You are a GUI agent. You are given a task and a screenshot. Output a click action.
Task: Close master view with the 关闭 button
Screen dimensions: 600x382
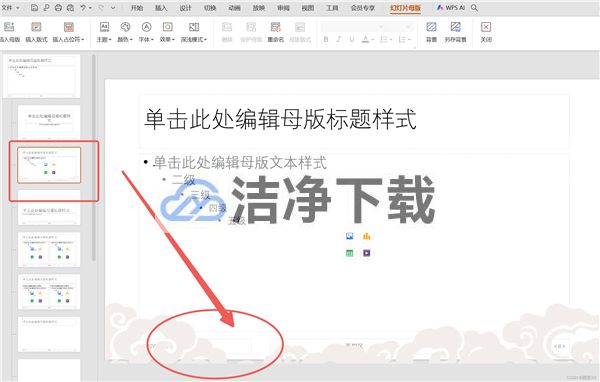tap(486, 32)
